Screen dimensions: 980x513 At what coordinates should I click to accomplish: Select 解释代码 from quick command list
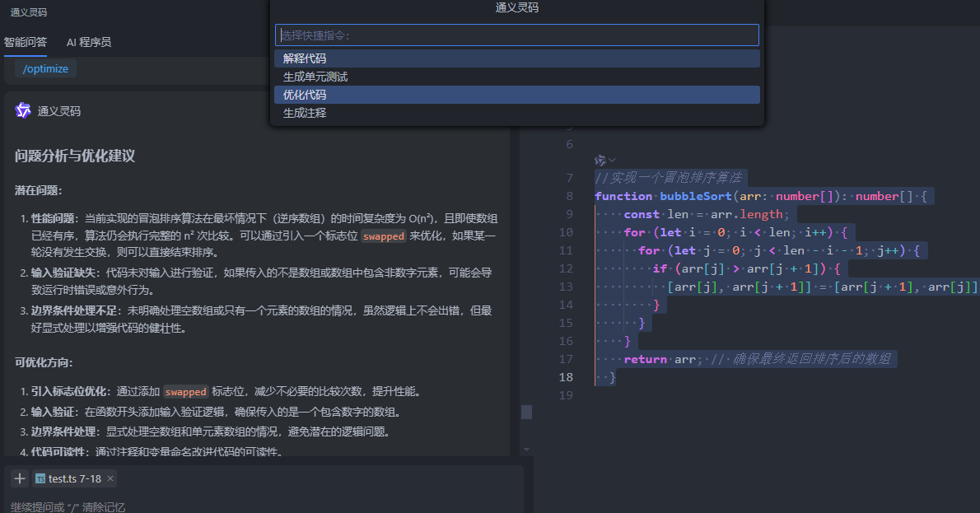[517, 58]
